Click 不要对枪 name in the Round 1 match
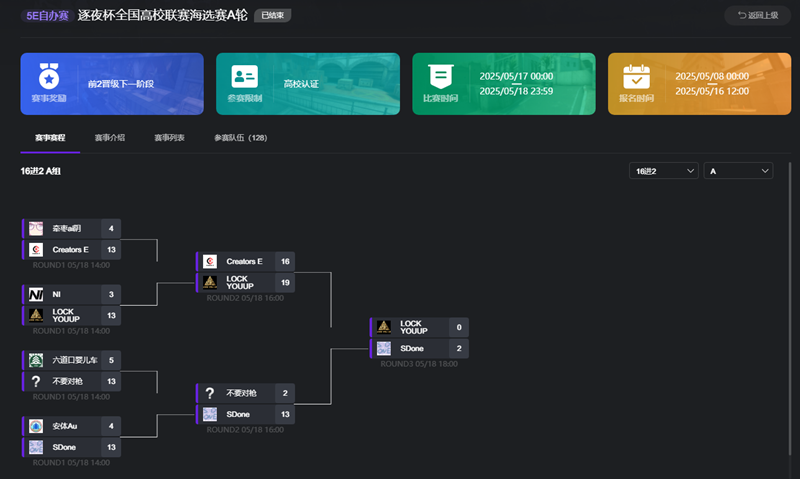Image resolution: width=800 pixels, height=479 pixels. point(67,381)
